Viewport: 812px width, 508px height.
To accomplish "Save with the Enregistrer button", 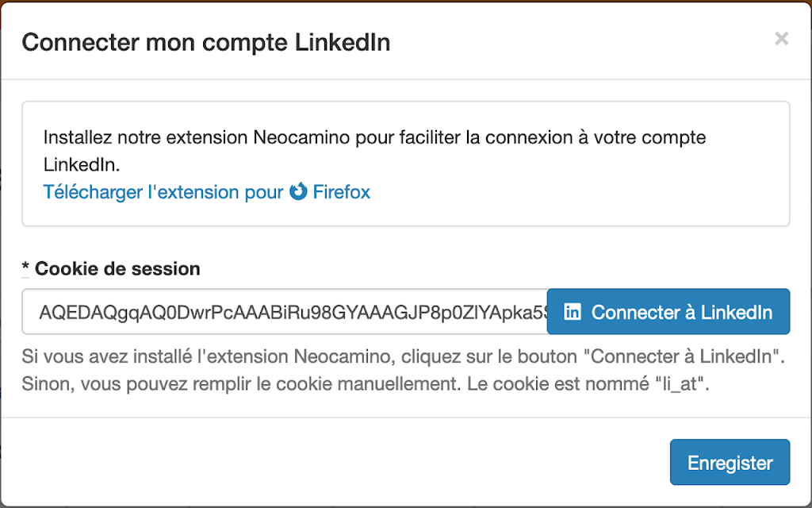I will 730,463.
